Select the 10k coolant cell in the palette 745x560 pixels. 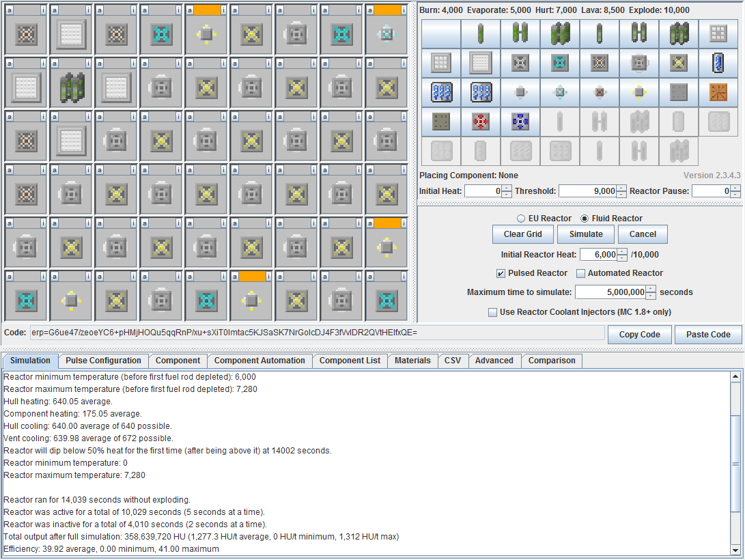point(718,63)
